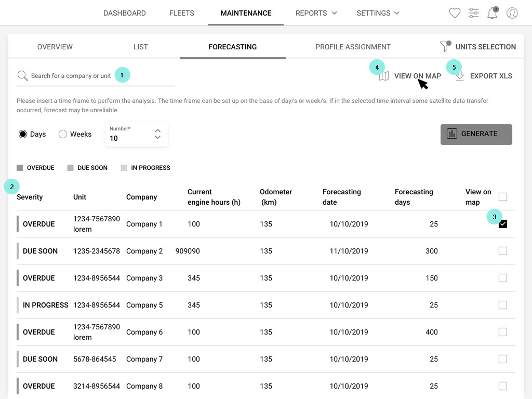
Task: Click the In Progress legend swatch
Action: (124, 168)
